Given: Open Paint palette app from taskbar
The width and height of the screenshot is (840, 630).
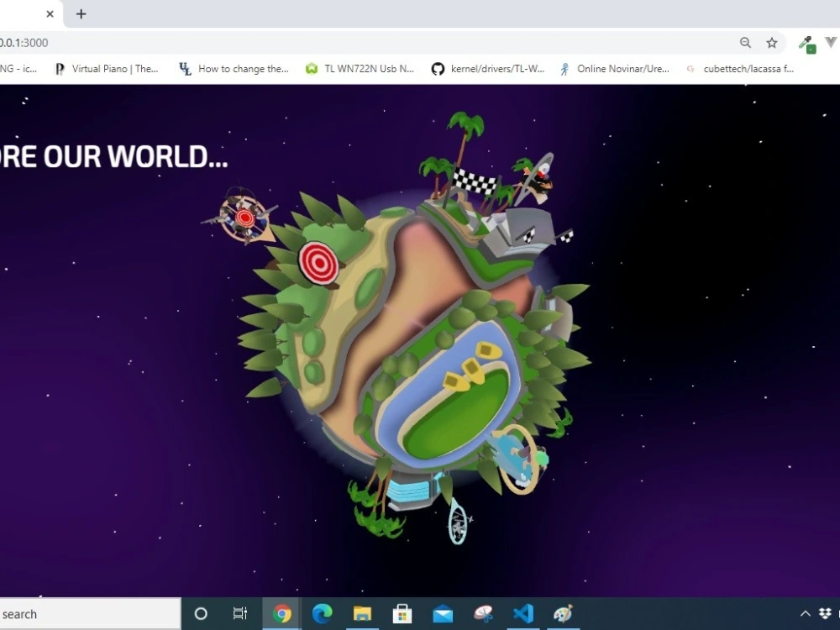Looking at the screenshot, I should click(563, 613).
